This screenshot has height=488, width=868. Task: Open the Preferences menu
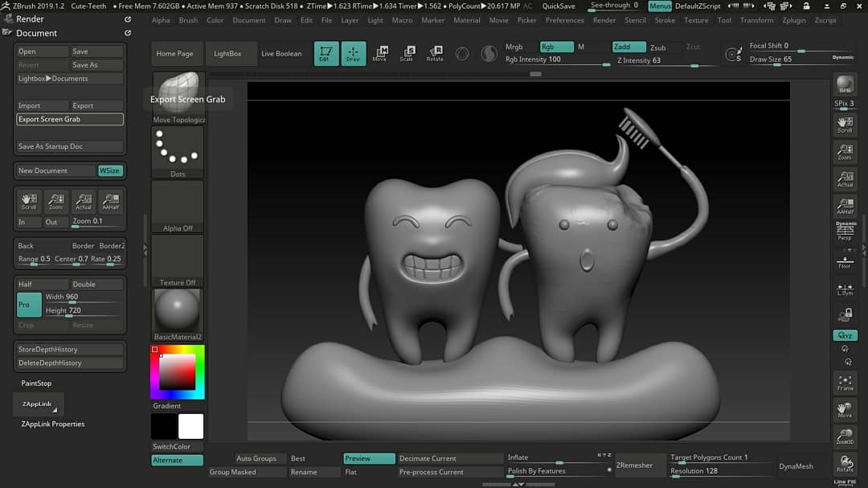pyautogui.click(x=565, y=20)
